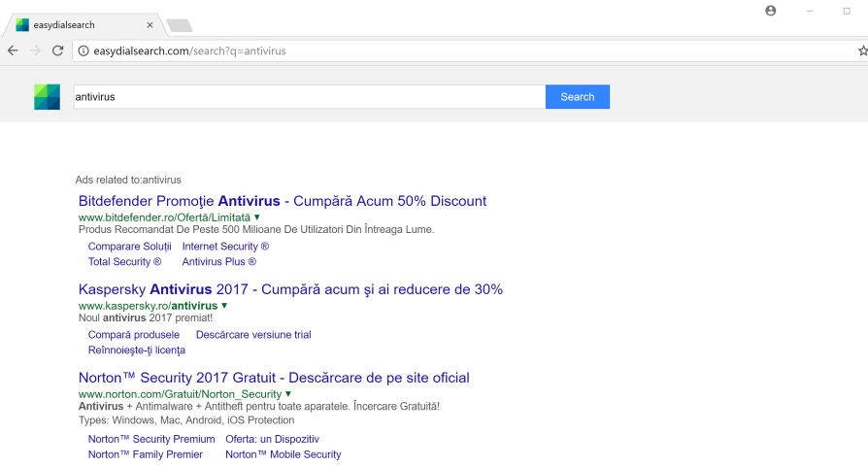Open the Norton Security Premium sitelink
The height and width of the screenshot is (467, 868).
[151, 439]
